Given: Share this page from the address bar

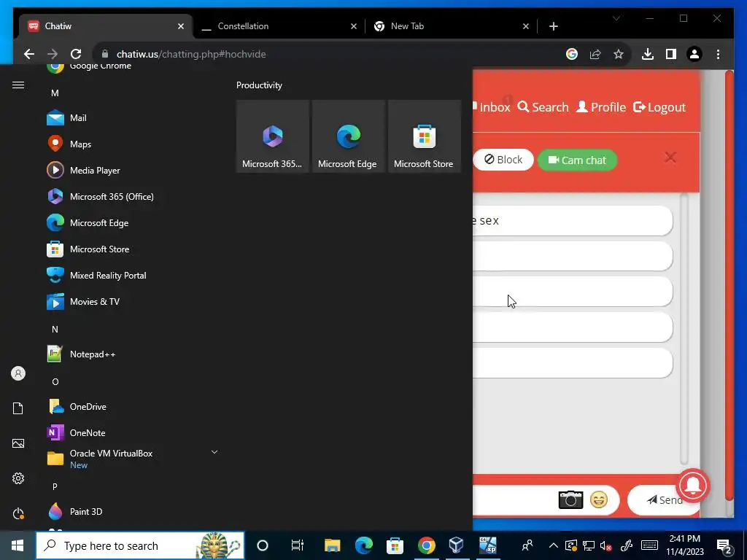Looking at the screenshot, I should [595, 54].
